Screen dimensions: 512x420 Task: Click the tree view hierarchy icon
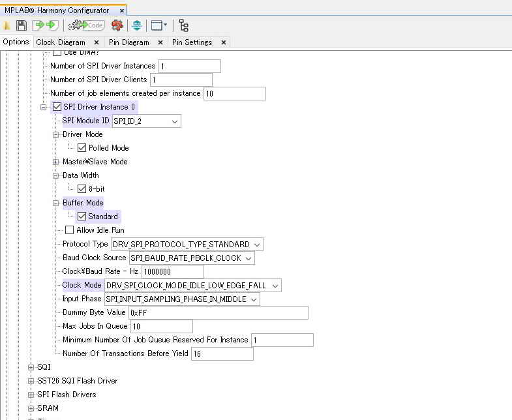[x=184, y=25]
